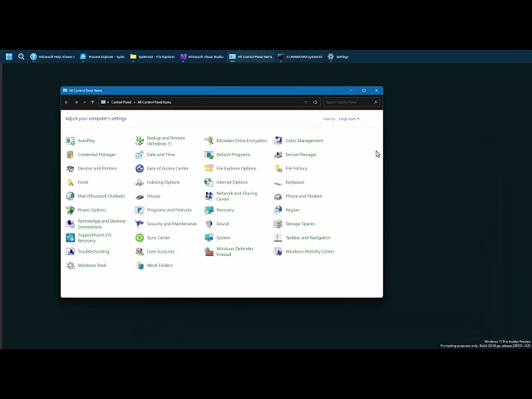Open the Color Management icon

pos(278,140)
